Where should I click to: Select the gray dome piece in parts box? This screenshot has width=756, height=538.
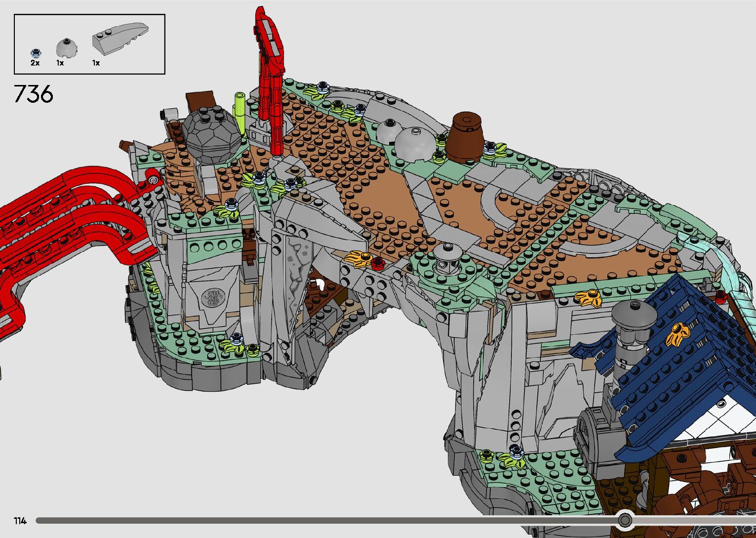[63, 47]
